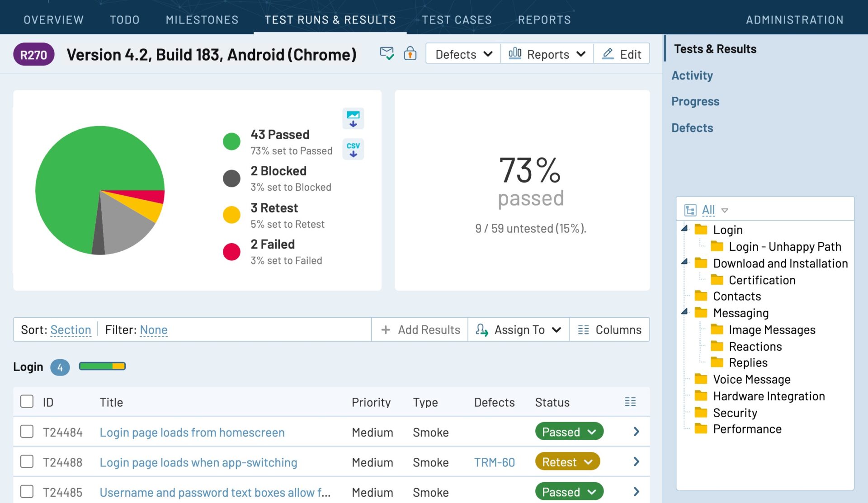Toggle the select-all checkbox in header row
The image size is (868, 503).
(26, 402)
